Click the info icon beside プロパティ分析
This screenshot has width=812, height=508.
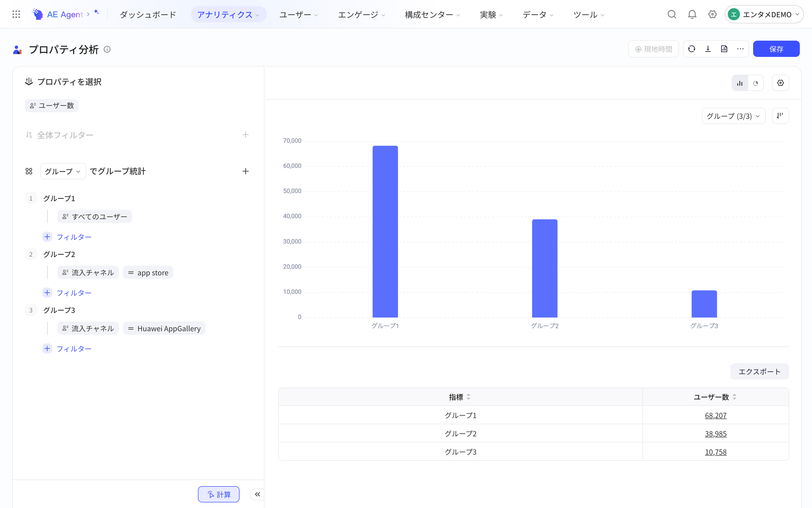107,49
